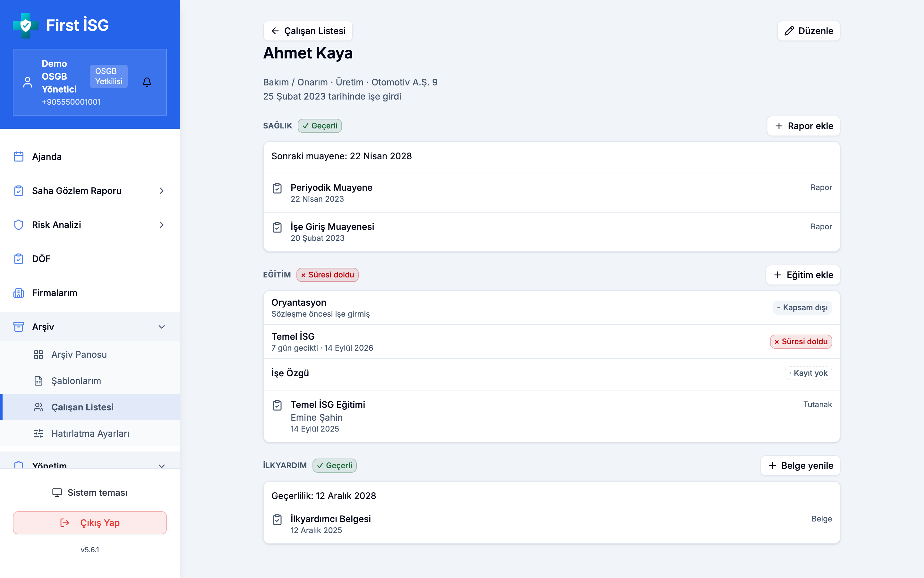Open Arşiv Panosu submenu item

click(x=90, y=355)
